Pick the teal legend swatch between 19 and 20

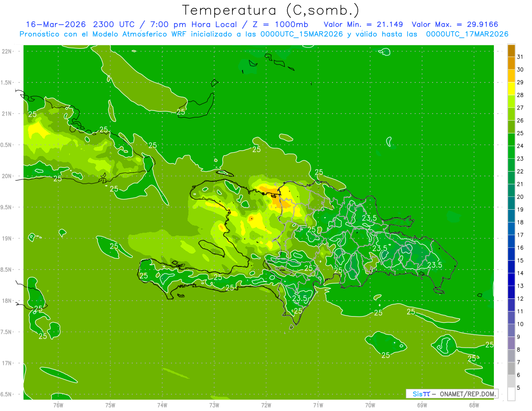point(511,203)
